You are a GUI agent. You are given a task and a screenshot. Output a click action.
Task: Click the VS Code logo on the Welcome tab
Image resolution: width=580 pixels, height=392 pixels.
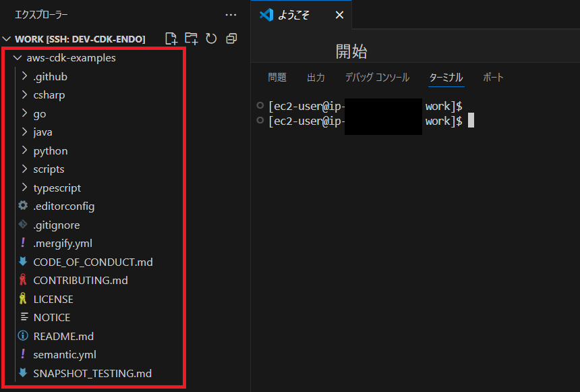click(266, 14)
